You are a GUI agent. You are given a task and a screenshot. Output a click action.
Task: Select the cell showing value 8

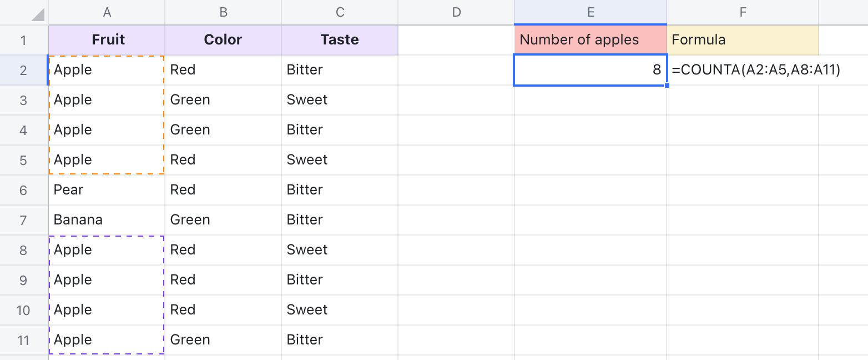590,69
